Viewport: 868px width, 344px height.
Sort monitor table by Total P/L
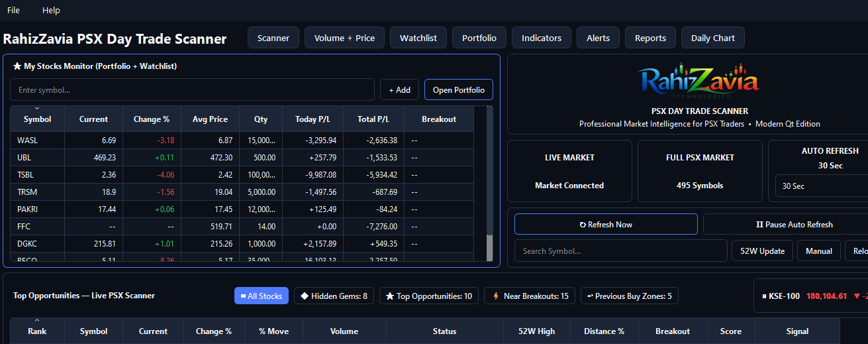(x=373, y=119)
